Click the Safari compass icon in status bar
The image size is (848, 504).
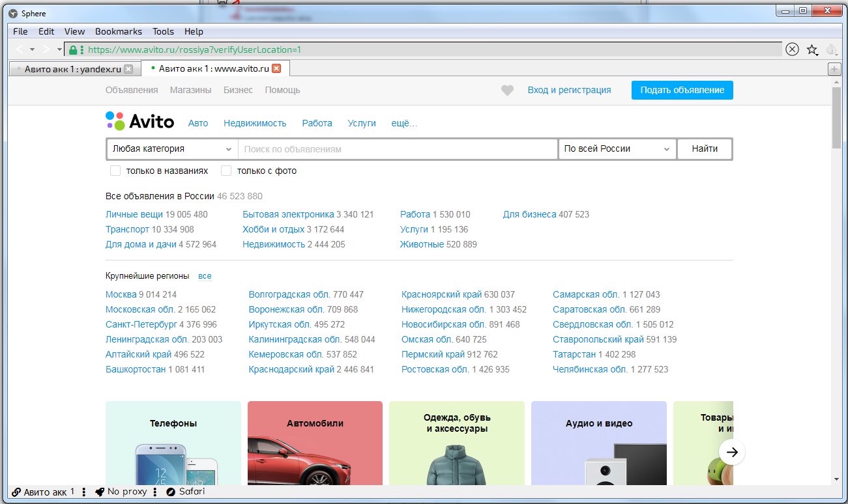(x=171, y=492)
